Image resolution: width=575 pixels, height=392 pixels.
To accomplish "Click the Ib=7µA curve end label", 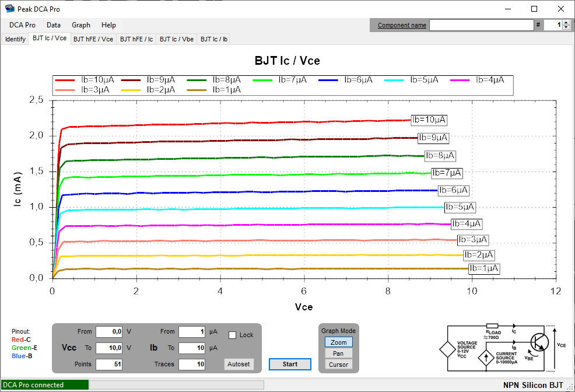I will coord(447,173).
